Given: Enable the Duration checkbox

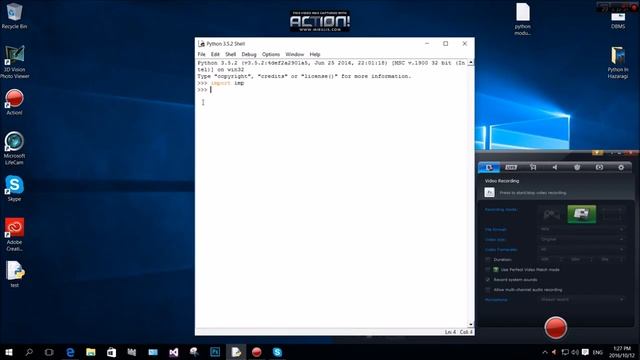Looking at the screenshot, I should point(488,260).
